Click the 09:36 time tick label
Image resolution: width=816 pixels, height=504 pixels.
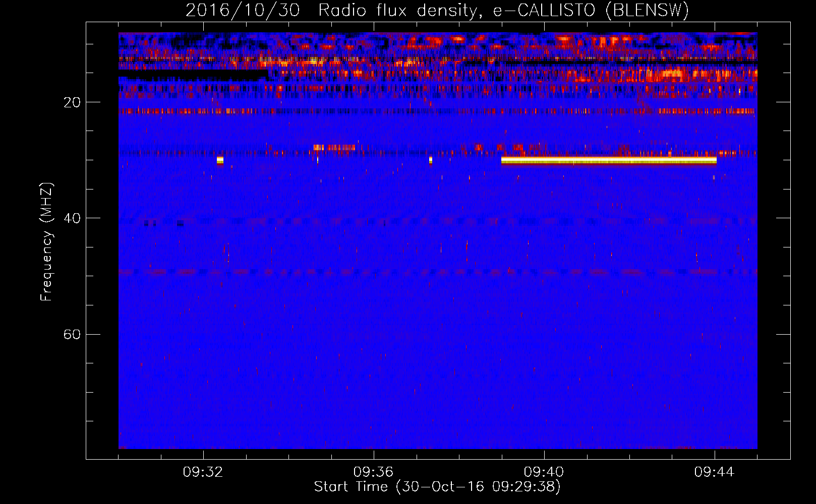click(x=373, y=472)
